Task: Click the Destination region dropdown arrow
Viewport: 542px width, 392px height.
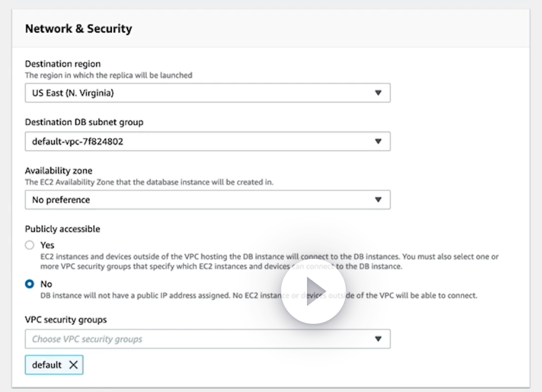Action: click(x=378, y=93)
